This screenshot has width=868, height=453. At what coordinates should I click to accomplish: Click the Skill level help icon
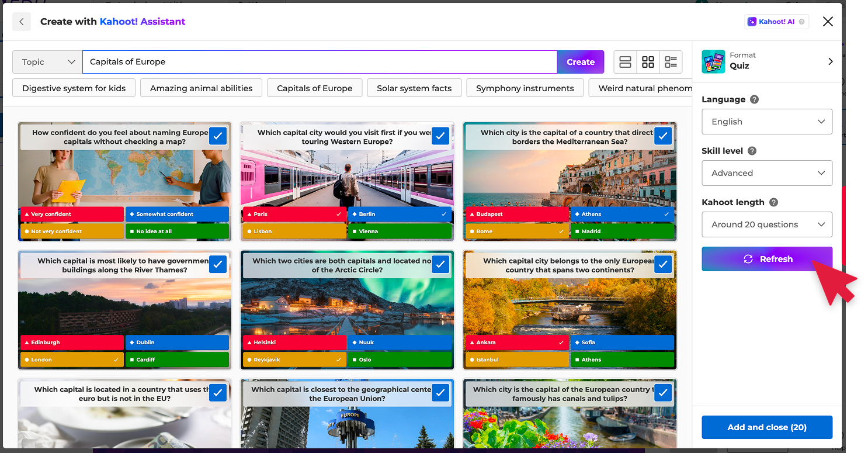[x=752, y=151]
